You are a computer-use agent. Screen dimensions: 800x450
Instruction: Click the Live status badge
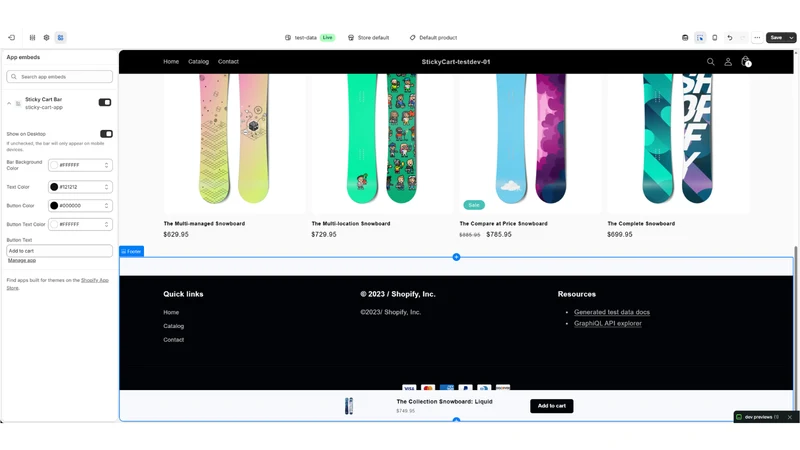(x=328, y=38)
